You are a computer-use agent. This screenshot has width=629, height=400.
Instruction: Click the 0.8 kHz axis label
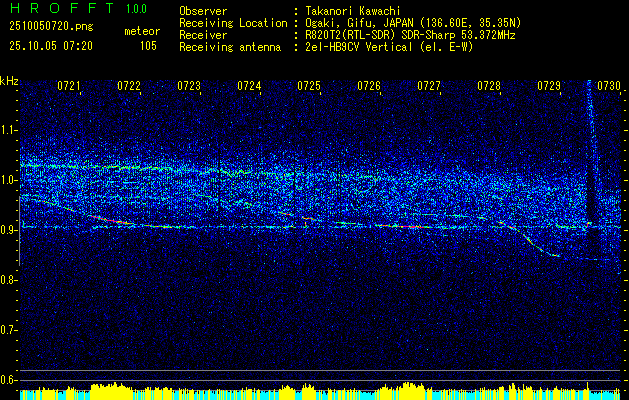pyautogui.click(x=10, y=280)
